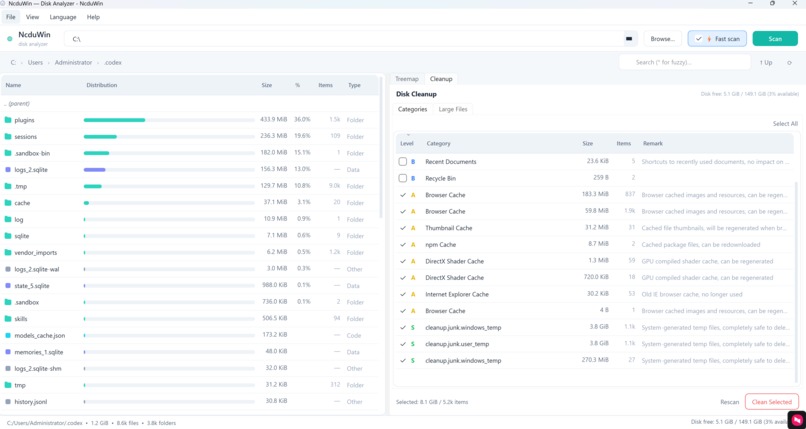Uncheck the npm Cache checkmark
The width and height of the screenshot is (806, 429).
click(x=403, y=245)
